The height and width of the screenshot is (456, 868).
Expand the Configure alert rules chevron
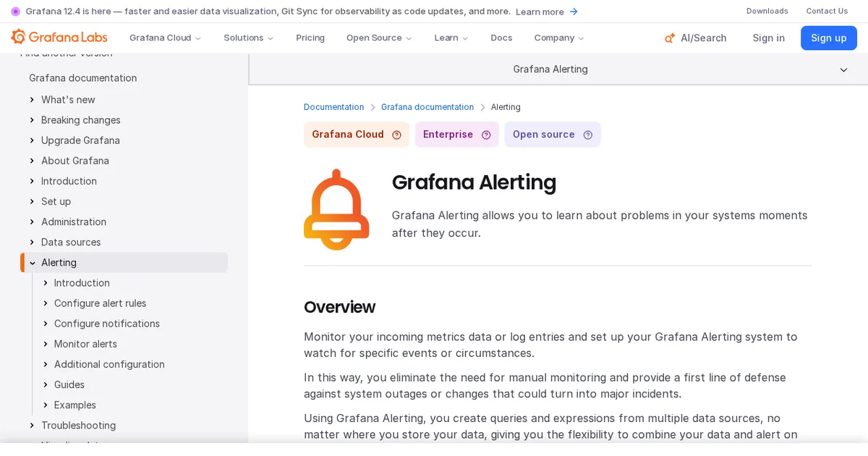coord(46,303)
